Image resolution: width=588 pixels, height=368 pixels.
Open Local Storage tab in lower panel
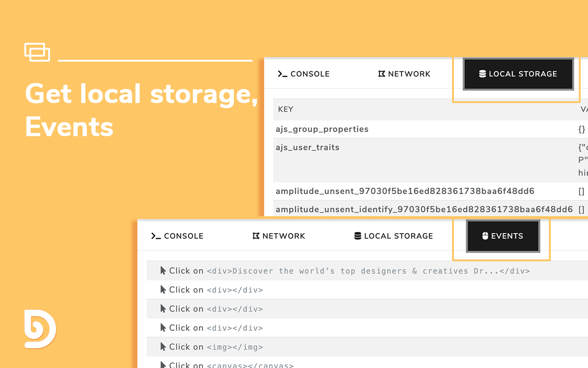pyautogui.click(x=394, y=236)
